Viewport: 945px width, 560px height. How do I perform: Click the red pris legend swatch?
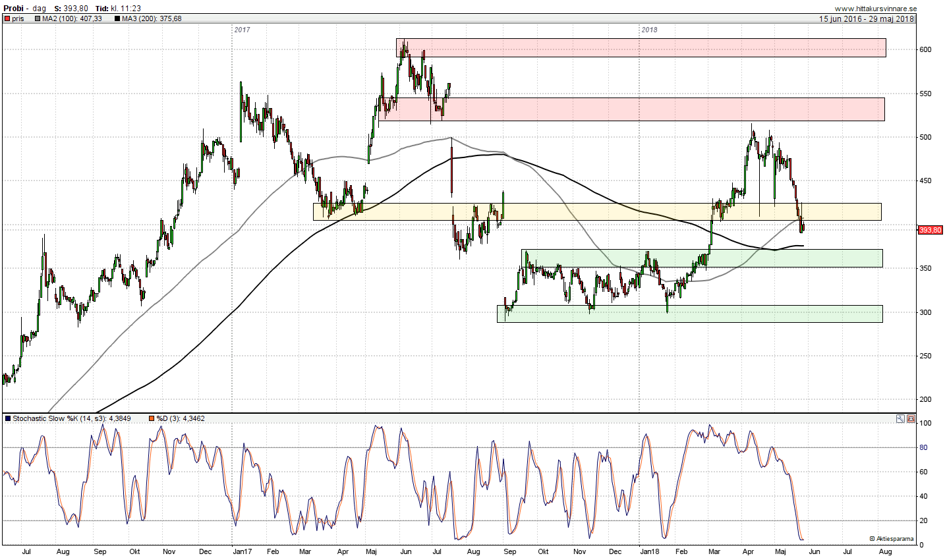pyautogui.click(x=7, y=19)
